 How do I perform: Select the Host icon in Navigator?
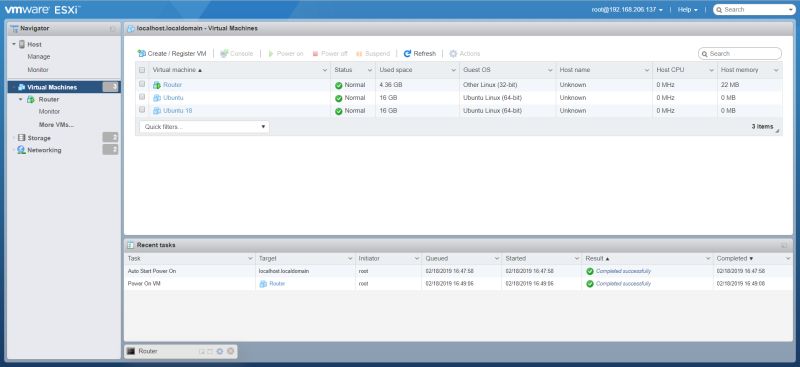[x=22, y=44]
